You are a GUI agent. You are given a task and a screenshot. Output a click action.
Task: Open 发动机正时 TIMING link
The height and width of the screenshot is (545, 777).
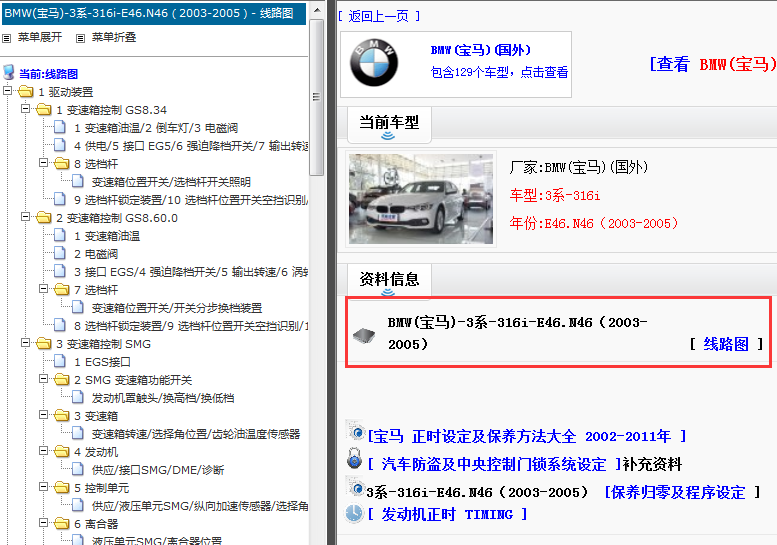[x=447, y=514]
